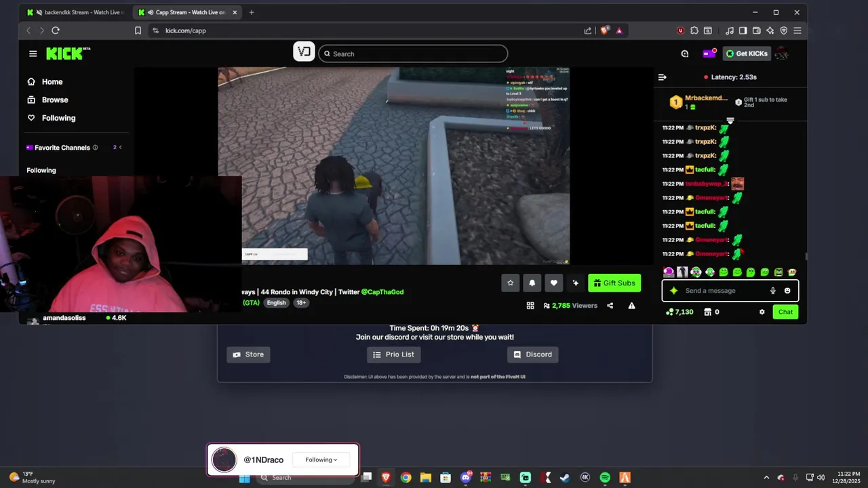Click tsnbabywop_3 username in chat

tap(707, 184)
